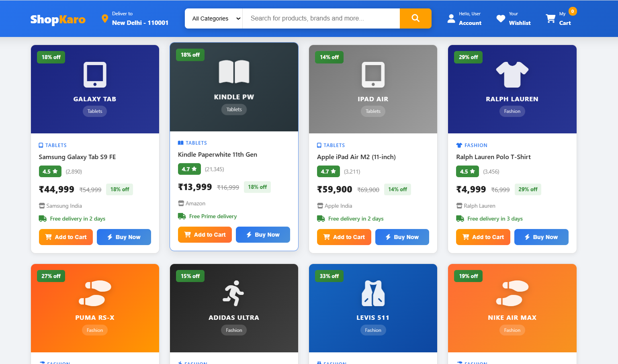Click the store icon beside Samsung India
The width and height of the screenshot is (618, 364).
coord(42,206)
